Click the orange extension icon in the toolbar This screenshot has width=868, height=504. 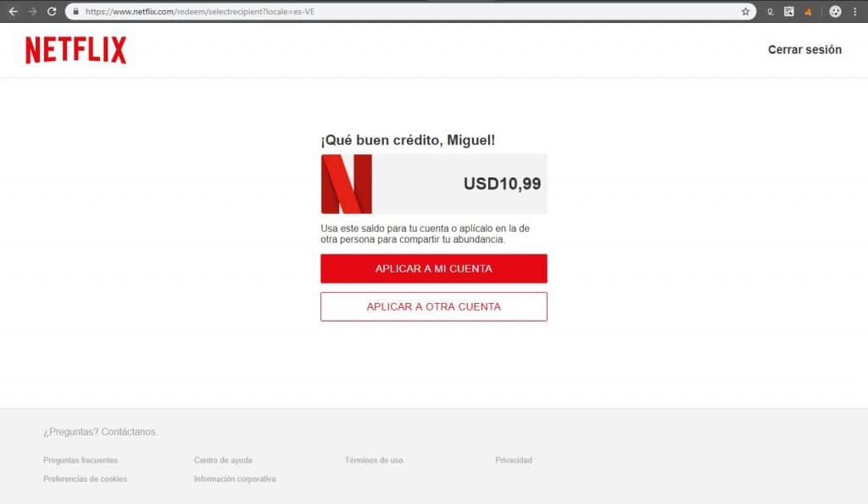808,11
